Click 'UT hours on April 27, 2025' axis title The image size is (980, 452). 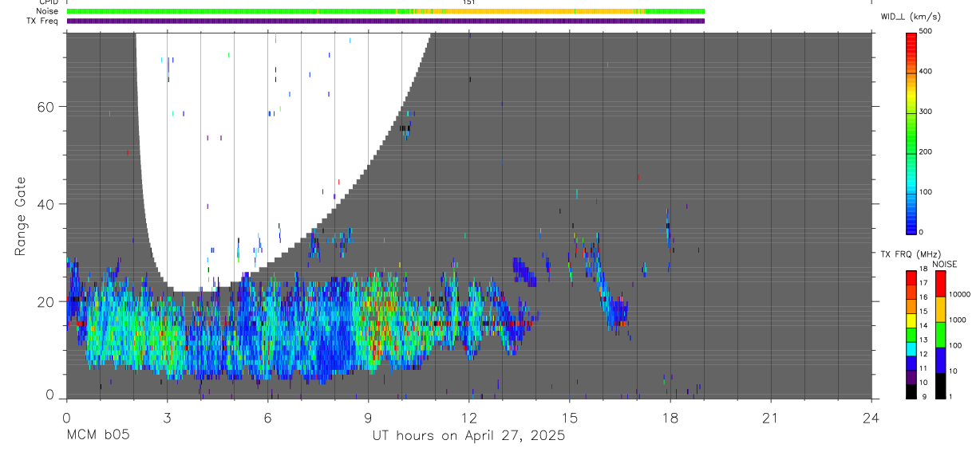tap(468, 436)
